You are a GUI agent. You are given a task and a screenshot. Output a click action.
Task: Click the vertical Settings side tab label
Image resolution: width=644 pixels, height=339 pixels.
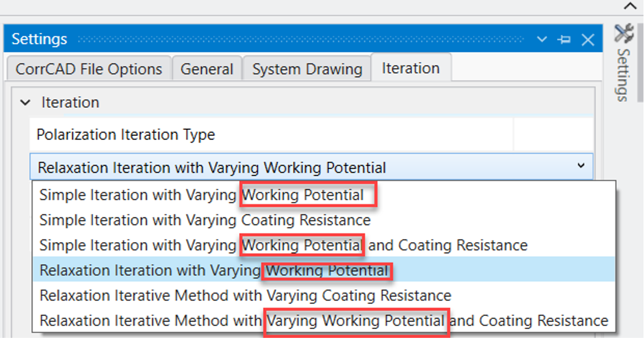pos(623,75)
